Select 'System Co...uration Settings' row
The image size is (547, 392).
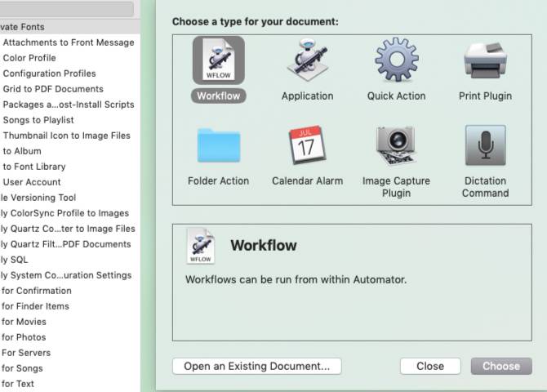(x=69, y=275)
